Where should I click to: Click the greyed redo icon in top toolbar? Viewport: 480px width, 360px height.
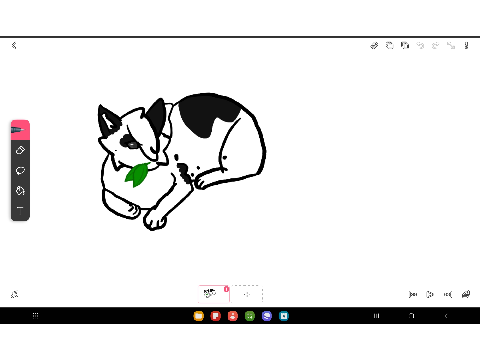435,46
